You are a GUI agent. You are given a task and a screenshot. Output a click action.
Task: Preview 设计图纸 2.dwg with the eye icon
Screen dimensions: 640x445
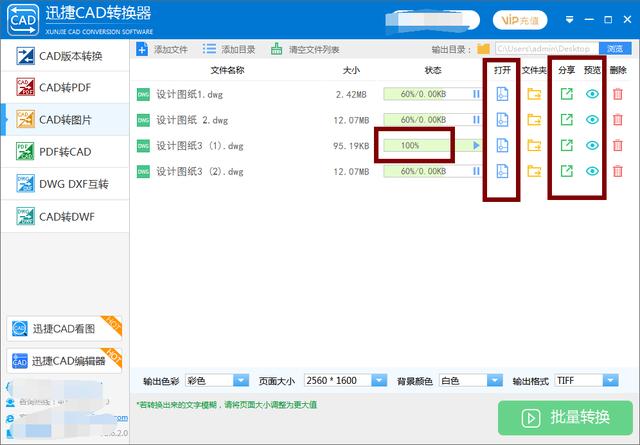tap(592, 120)
